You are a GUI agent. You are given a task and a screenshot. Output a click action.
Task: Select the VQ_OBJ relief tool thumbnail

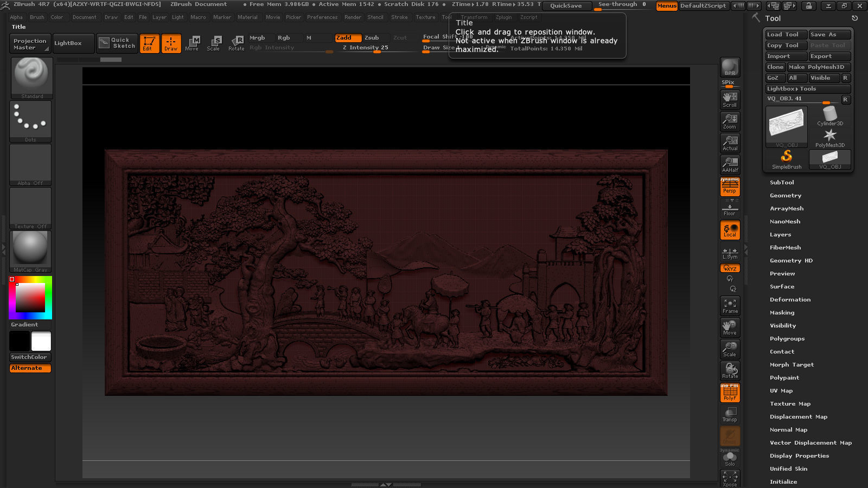[x=787, y=127]
